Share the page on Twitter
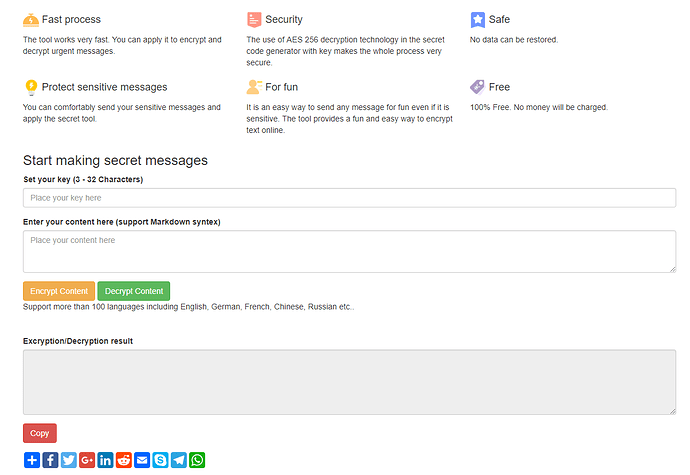 (69, 460)
